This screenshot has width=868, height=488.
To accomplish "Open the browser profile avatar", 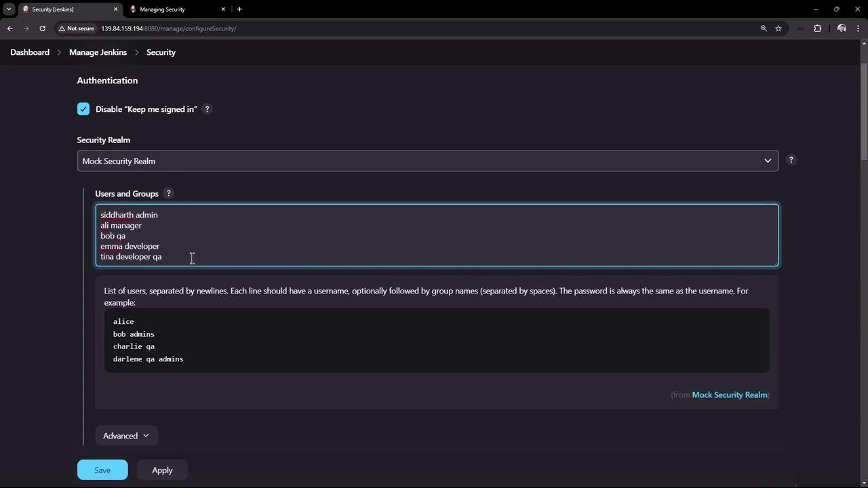I will point(842,28).
